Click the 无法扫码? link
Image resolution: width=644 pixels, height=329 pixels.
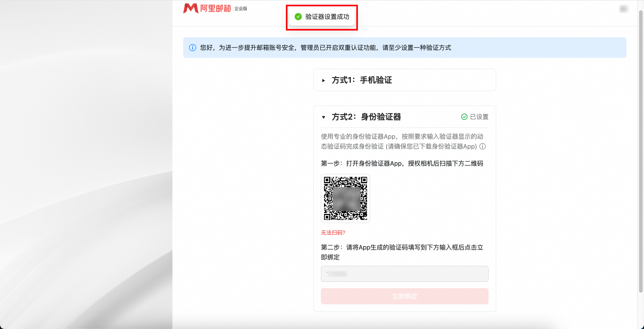click(x=333, y=232)
